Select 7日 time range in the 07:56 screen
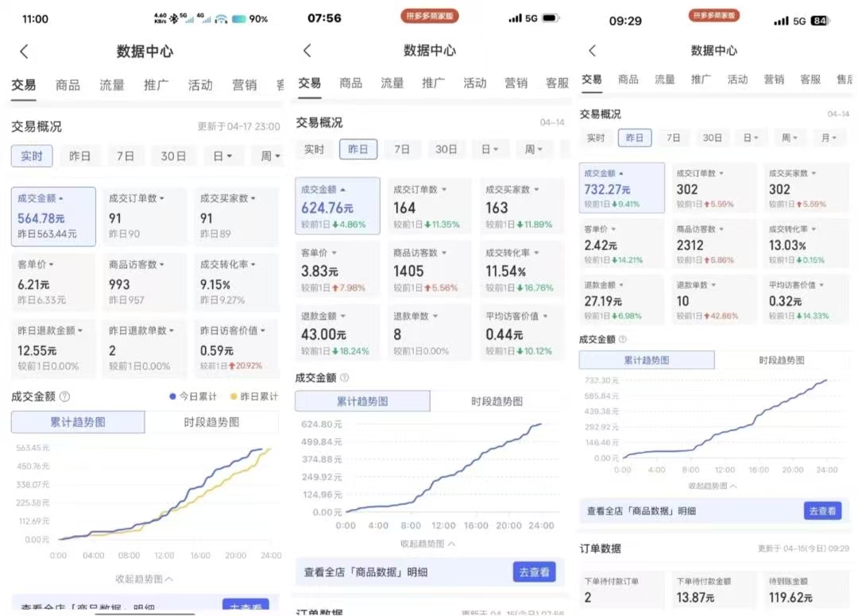This screenshot has height=616, width=858. click(x=402, y=149)
